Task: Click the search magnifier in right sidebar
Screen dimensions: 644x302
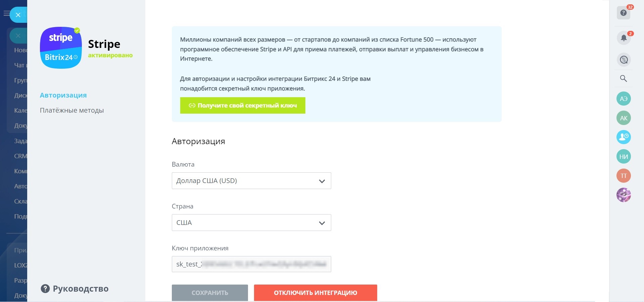Action: point(624,78)
